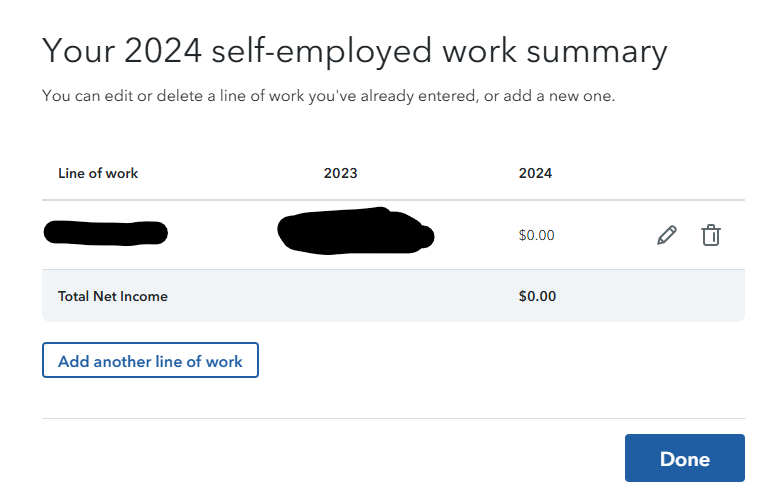The image size is (776, 504).
Task: Click the Total Net Income label
Action: (113, 296)
